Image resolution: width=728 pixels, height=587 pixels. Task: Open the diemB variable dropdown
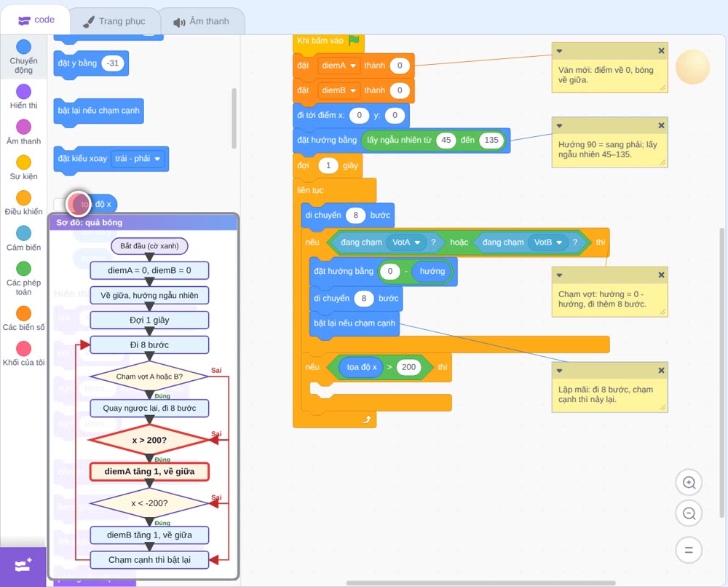(x=339, y=90)
